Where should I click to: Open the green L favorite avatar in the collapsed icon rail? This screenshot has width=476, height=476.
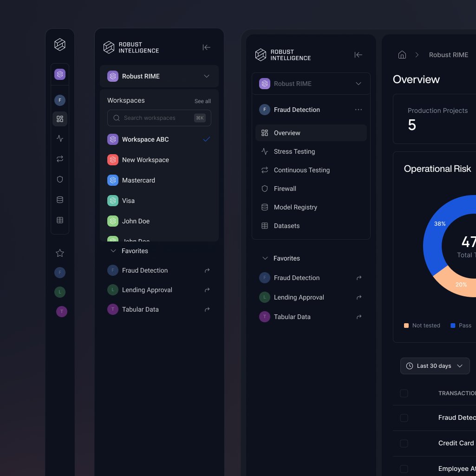pos(60,292)
